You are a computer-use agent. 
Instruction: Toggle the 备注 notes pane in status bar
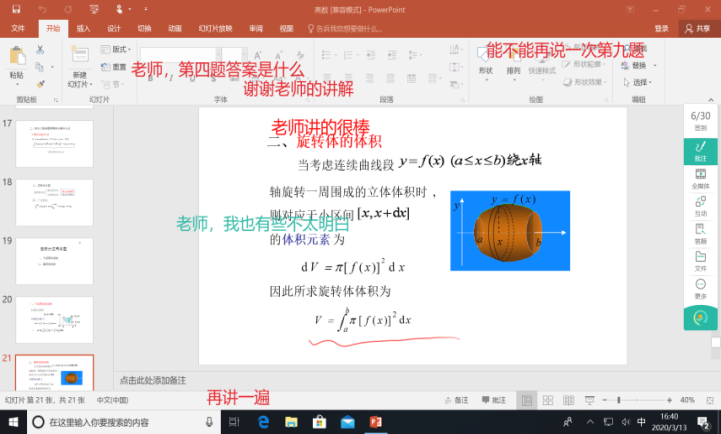point(456,400)
